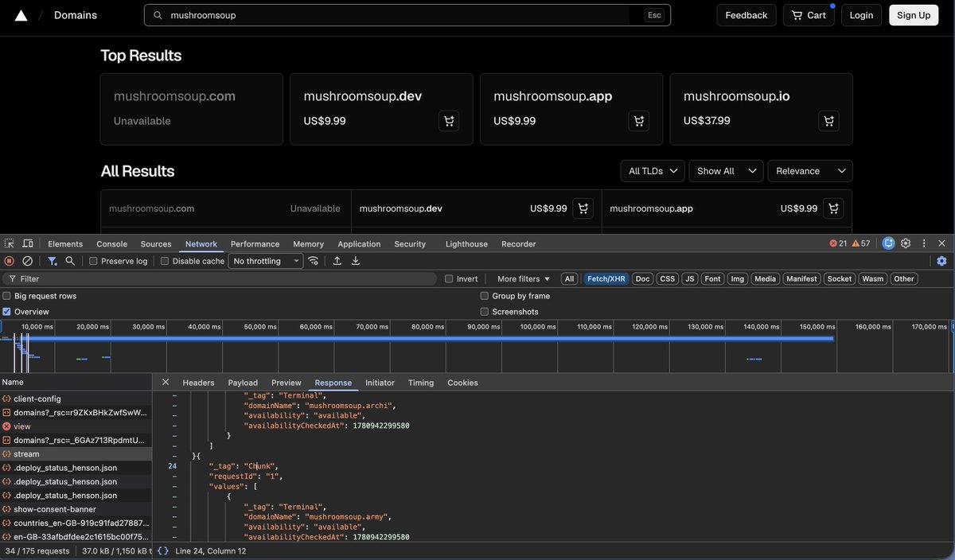Add mushroomsoup.dev row in All Results to cart

click(x=583, y=208)
